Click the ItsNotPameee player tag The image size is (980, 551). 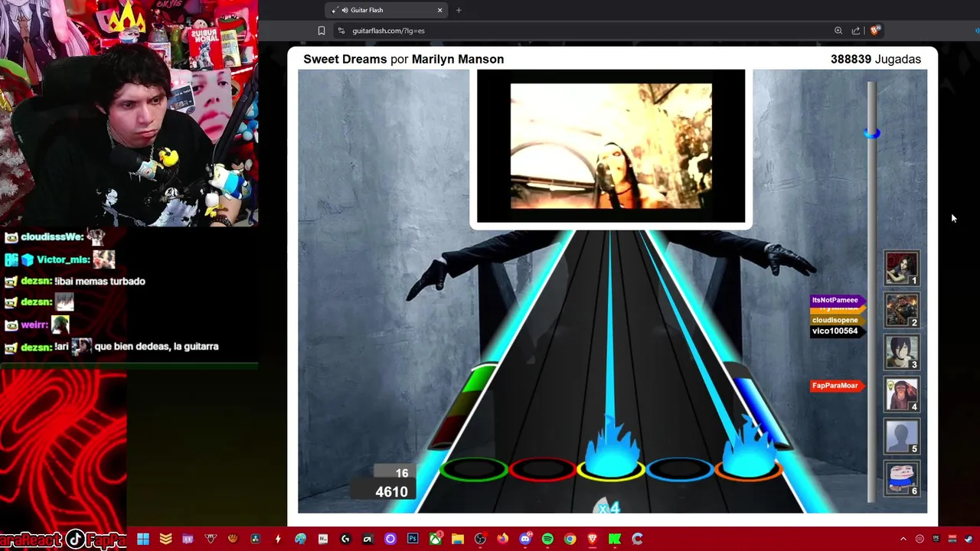pyautogui.click(x=837, y=300)
